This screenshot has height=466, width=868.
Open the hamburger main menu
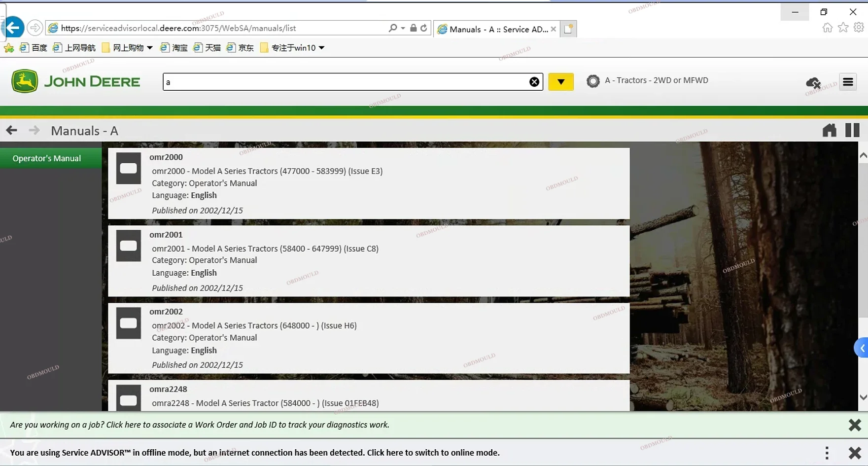[848, 82]
